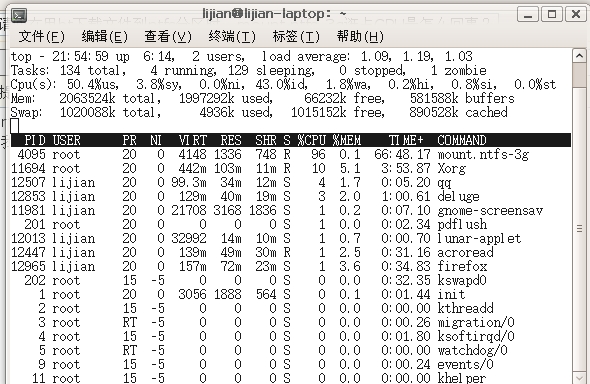The width and height of the screenshot is (590, 384).
Task: Click the PID column header
Action: coord(35,140)
